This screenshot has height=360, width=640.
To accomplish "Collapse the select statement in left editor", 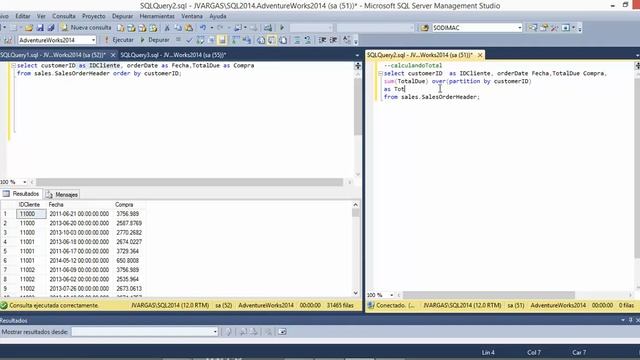I will coord(13,65).
